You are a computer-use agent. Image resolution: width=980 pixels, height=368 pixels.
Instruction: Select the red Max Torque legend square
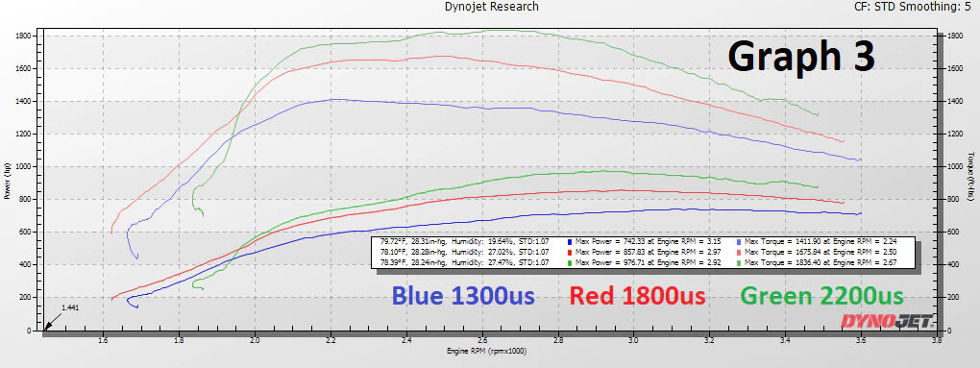[x=739, y=253]
